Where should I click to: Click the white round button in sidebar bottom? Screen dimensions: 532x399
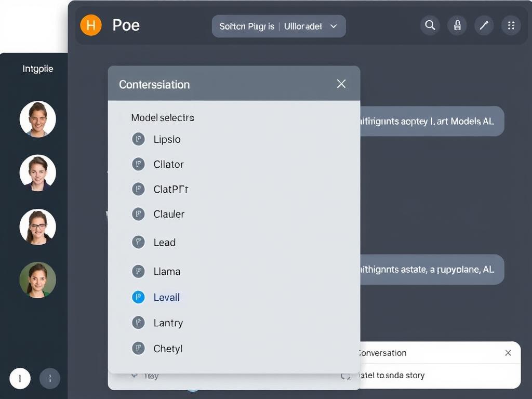pyautogui.click(x=20, y=378)
